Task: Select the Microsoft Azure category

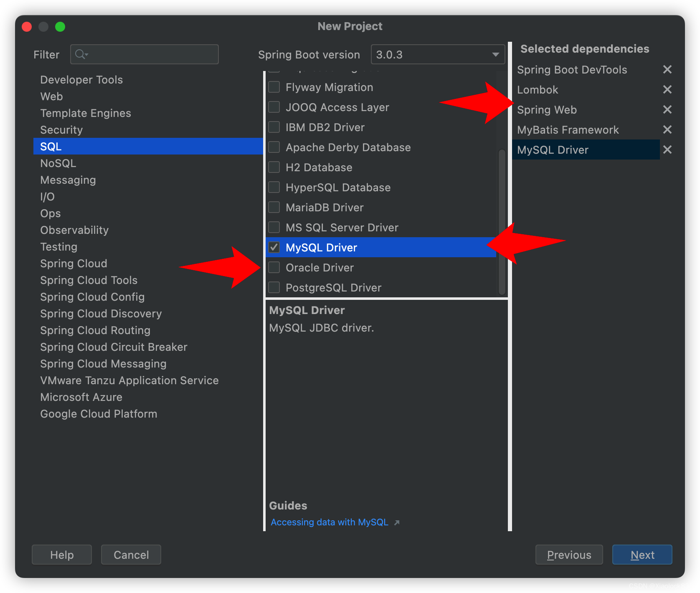Action: point(148,397)
